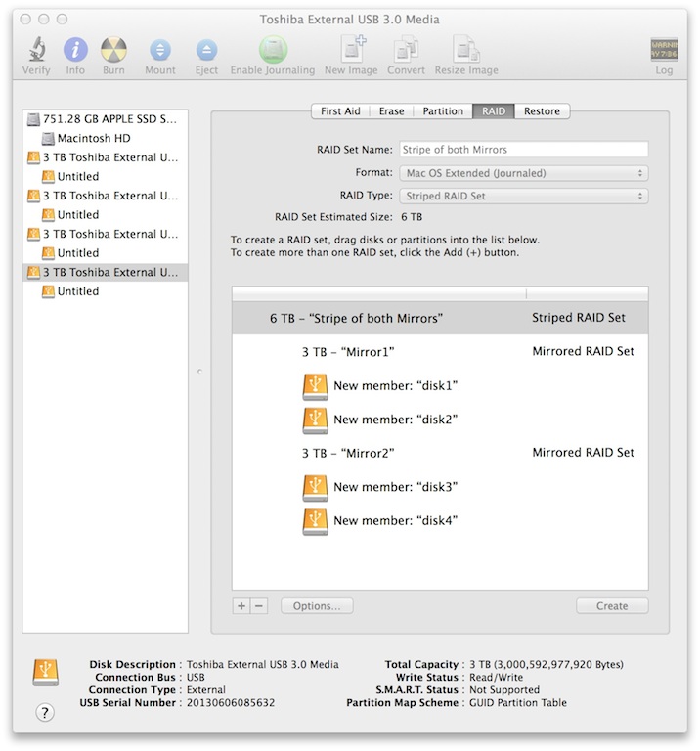Click the New Image icon
The width and height of the screenshot is (700, 751).
pos(352,49)
